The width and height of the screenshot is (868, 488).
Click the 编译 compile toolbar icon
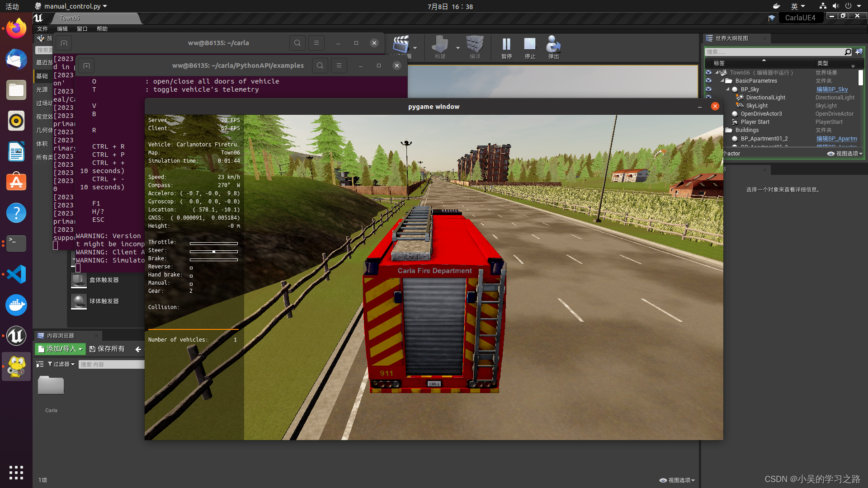pyautogui.click(x=475, y=47)
